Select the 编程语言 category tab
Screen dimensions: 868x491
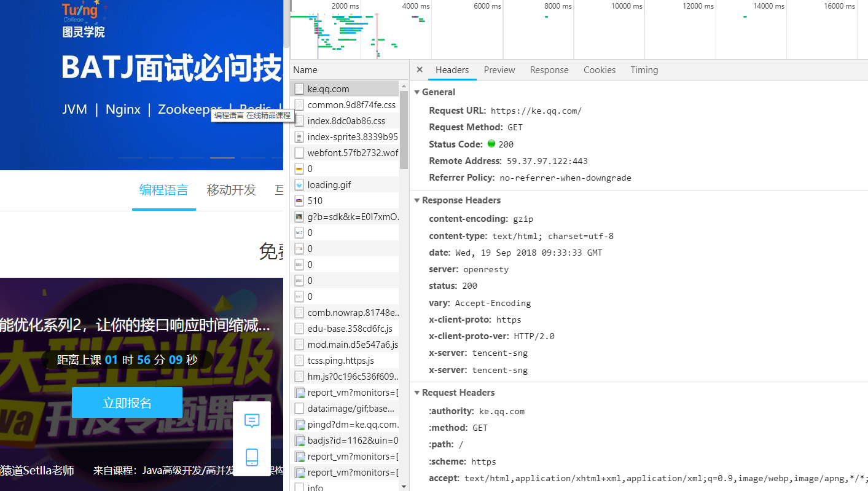click(x=164, y=191)
